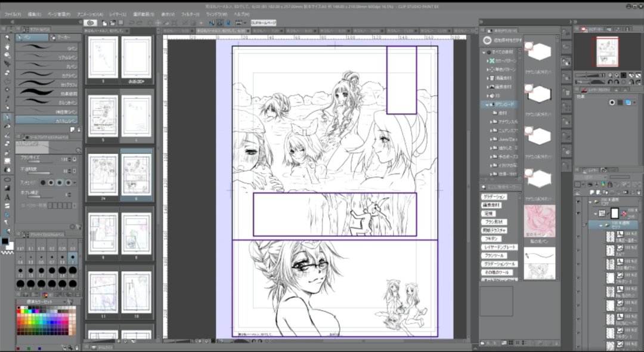This screenshot has height=352, width=644.
Task: Click the レイヤーテンプレート tag button
Action: (500, 247)
